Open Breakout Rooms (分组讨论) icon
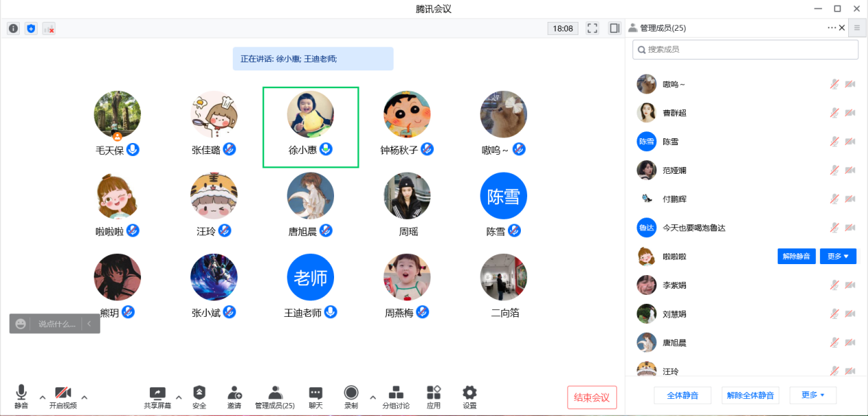 [396, 393]
